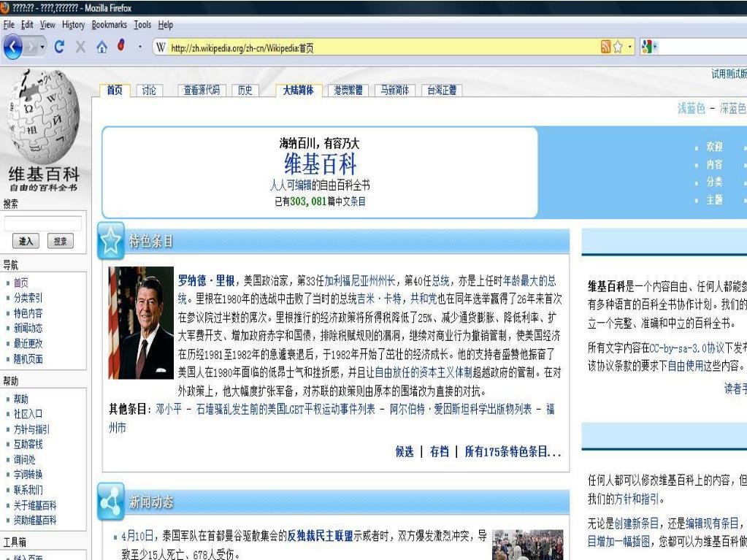This screenshot has height=560, width=747.
Task: Open the dropdown arrow beside the extension icon
Action: point(140,47)
